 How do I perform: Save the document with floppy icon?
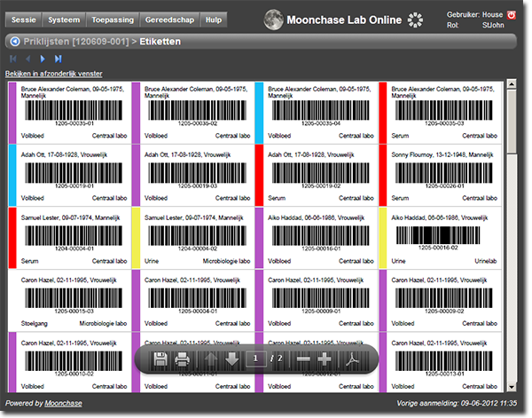coord(160,359)
